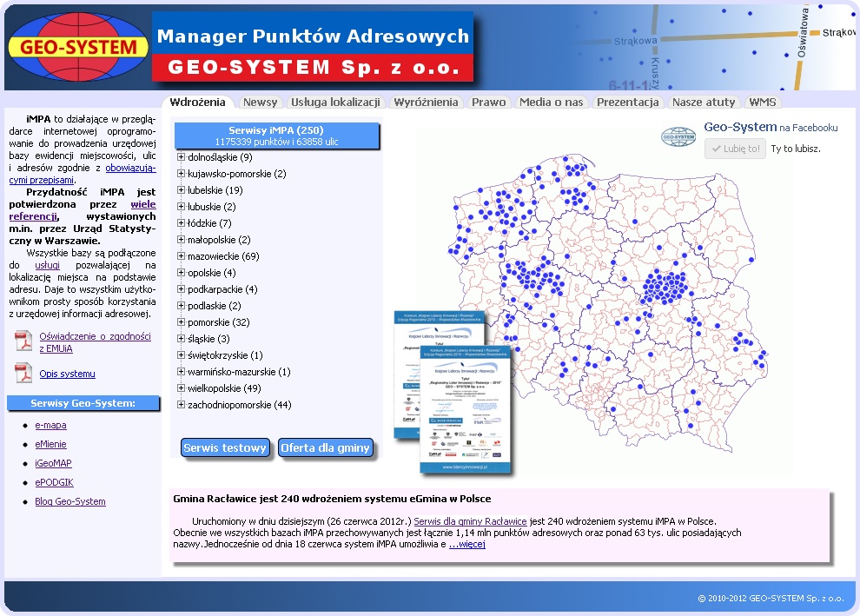This screenshot has height=616, width=860.
Task: Expand the świętokrzyskie (1) node
Action: pyautogui.click(x=181, y=354)
